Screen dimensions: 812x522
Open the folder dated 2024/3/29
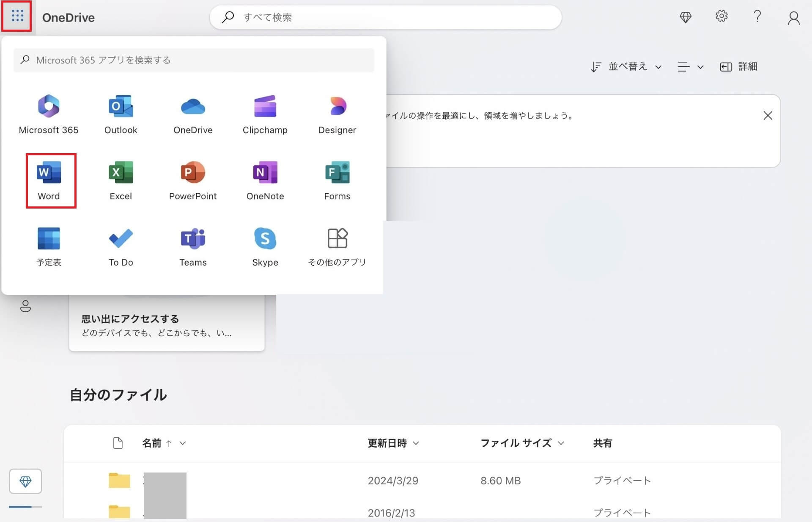[119, 481]
